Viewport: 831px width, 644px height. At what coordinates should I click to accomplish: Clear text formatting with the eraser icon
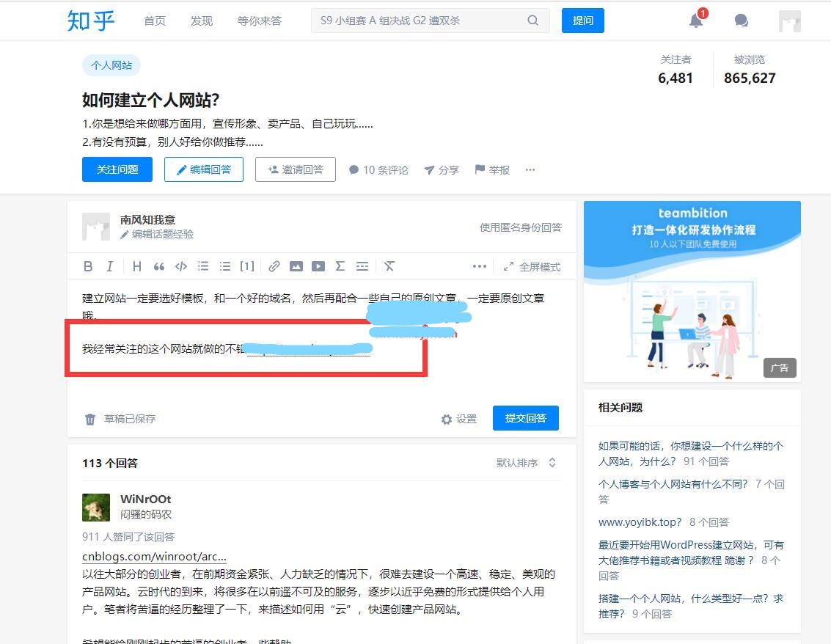pyautogui.click(x=389, y=266)
